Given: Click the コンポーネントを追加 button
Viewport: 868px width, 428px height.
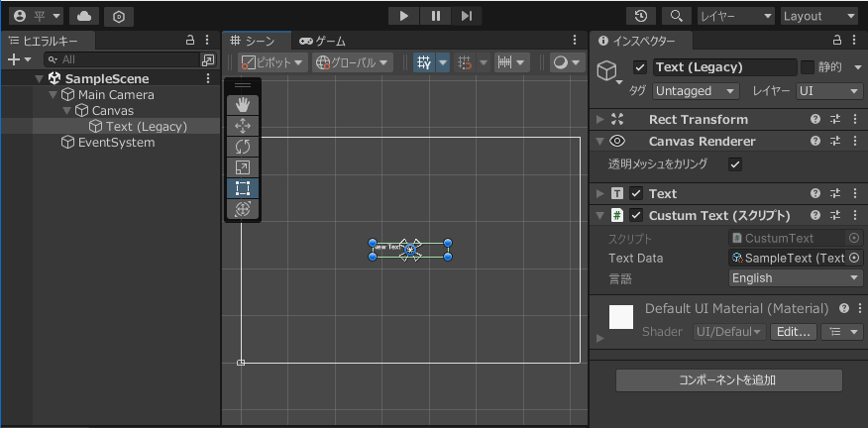Looking at the screenshot, I should click(x=729, y=380).
